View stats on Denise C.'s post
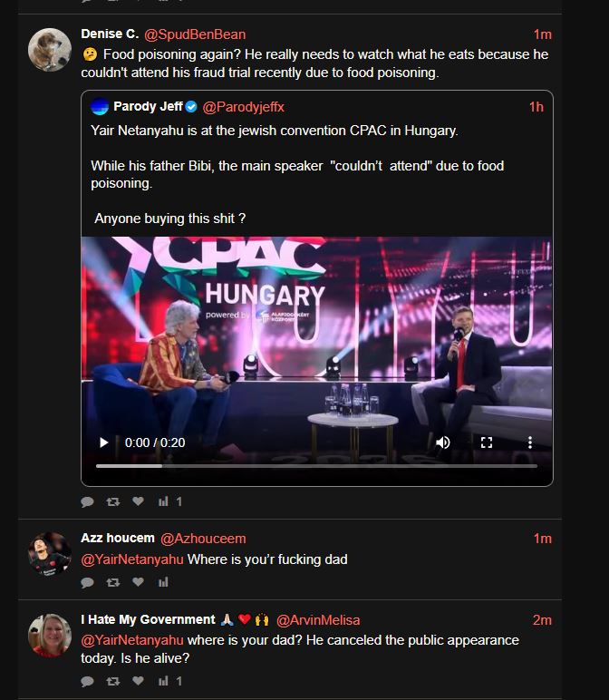609x700 pixels. [x=170, y=501]
